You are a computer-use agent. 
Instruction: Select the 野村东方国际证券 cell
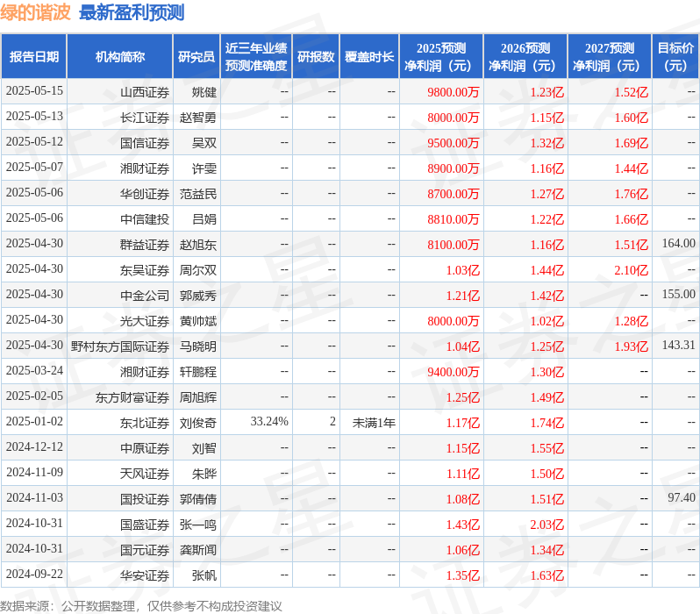tap(120, 347)
